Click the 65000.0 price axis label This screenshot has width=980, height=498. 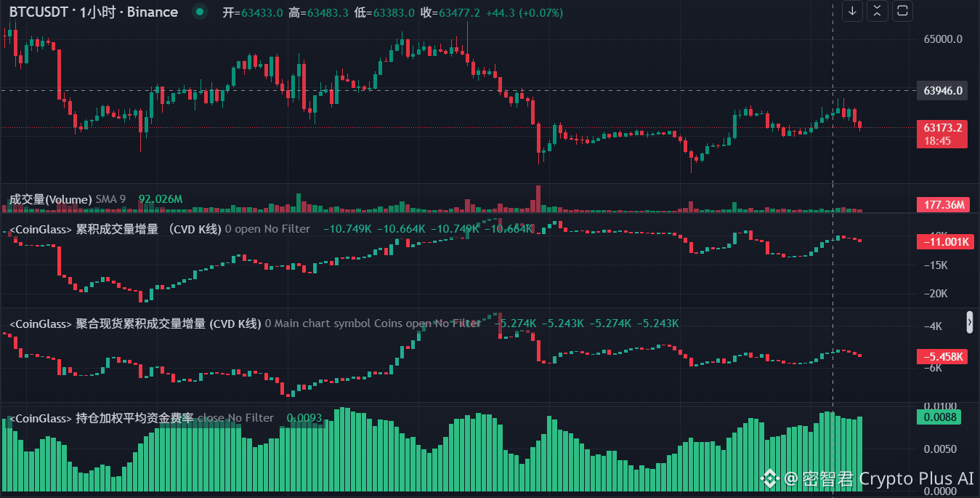pyautogui.click(x=943, y=39)
